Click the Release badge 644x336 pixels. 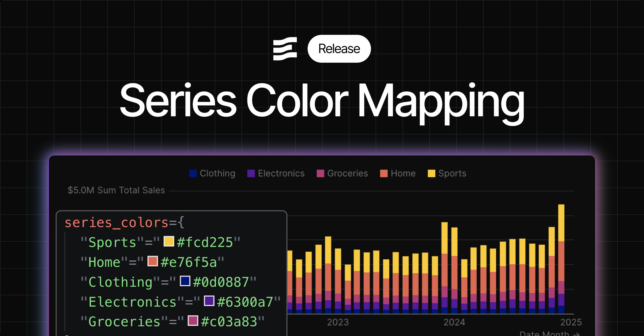(x=339, y=48)
